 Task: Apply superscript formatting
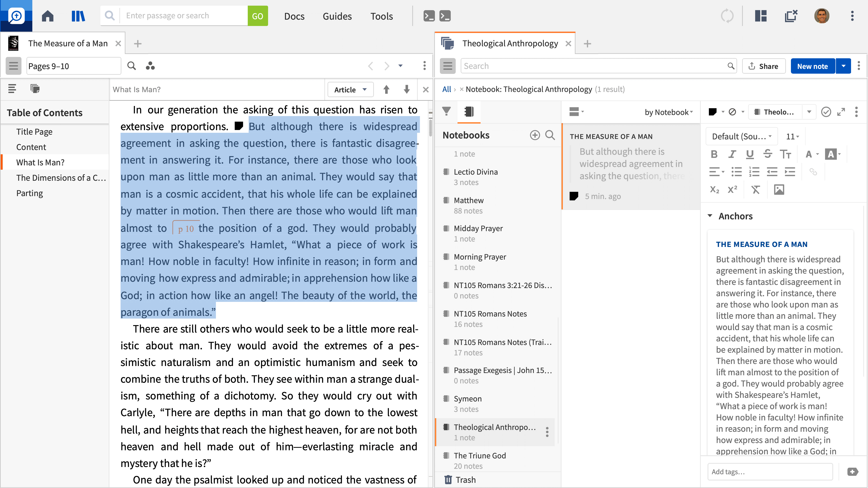tap(732, 190)
